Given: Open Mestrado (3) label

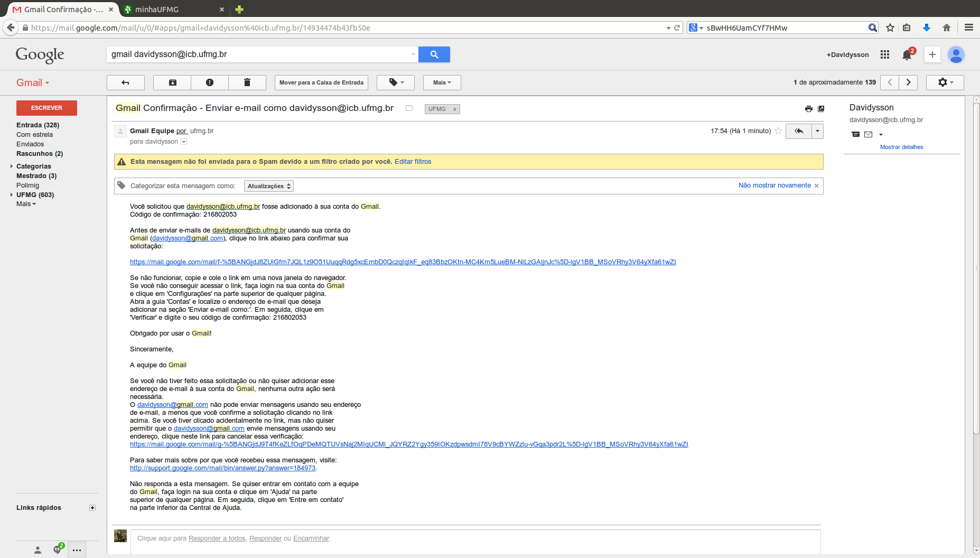Looking at the screenshot, I should tap(36, 176).
